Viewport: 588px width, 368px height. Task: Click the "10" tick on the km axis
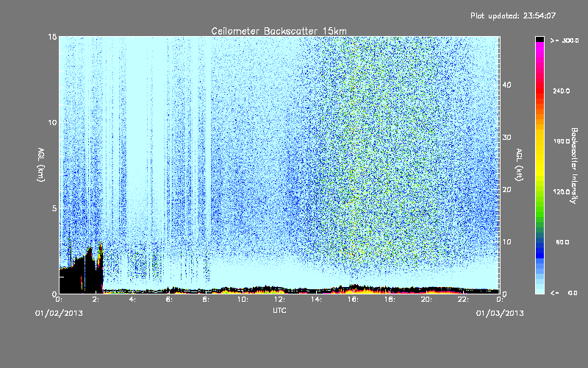(x=52, y=123)
